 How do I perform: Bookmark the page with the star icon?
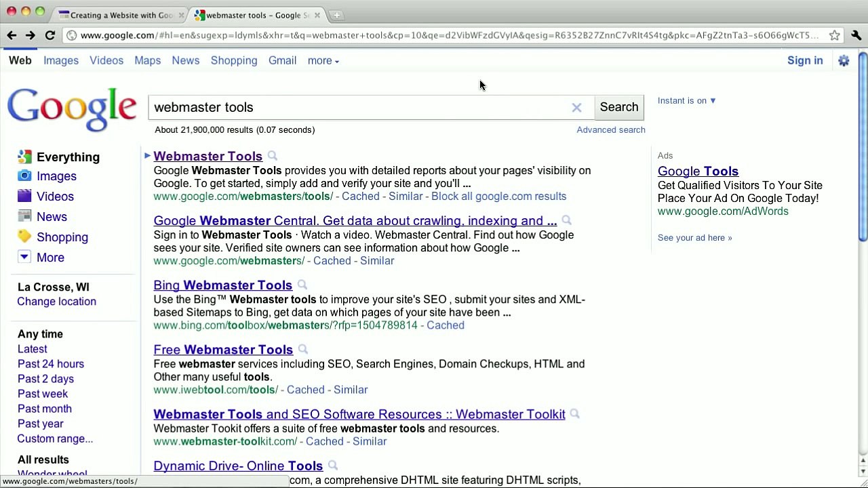[x=834, y=35]
